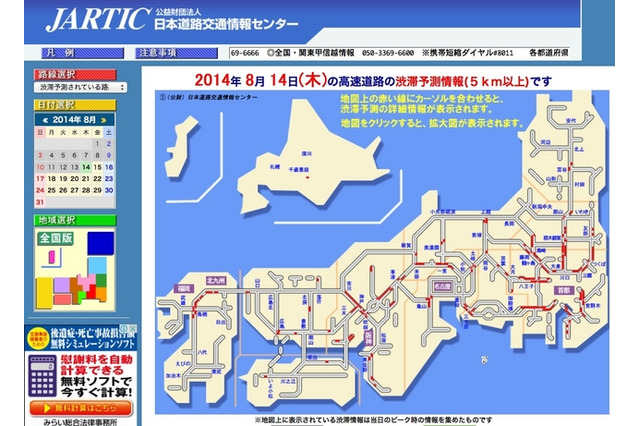640x426 pixels.
Task: Click the 名古屋 label on the map
Action: (442, 286)
